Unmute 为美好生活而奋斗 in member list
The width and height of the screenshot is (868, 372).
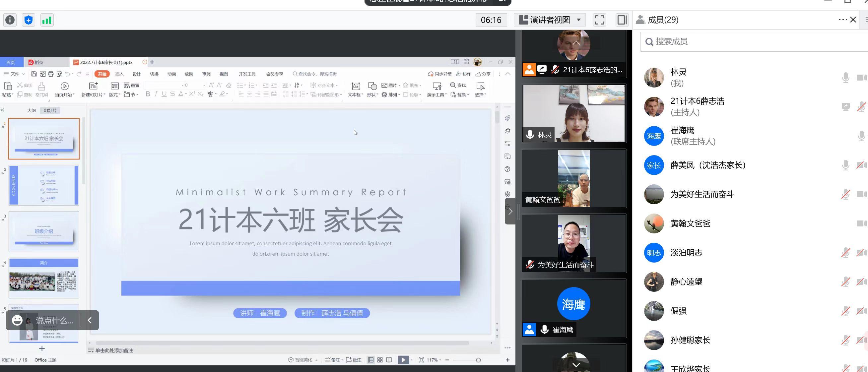point(845,194)
